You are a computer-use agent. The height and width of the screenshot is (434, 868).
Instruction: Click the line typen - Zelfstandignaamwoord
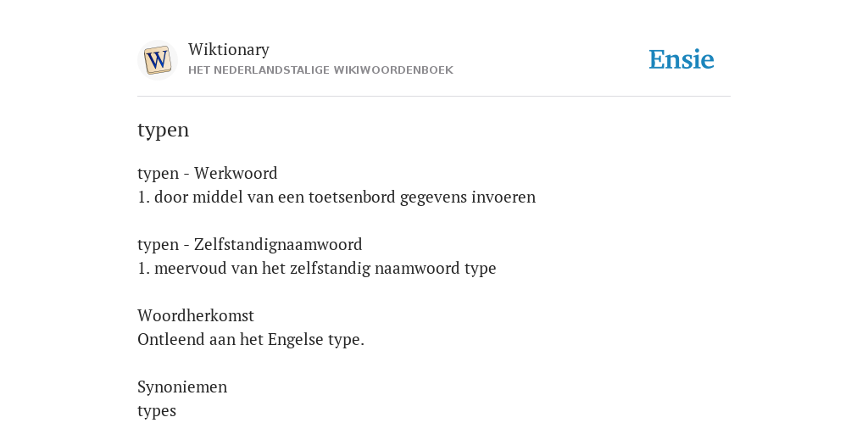[x=250, y=244]
